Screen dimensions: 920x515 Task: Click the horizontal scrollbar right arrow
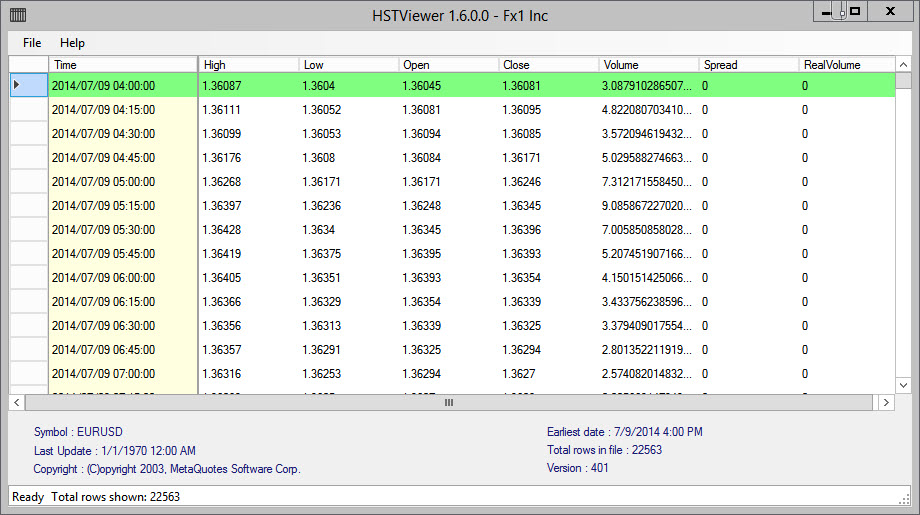pyautogui.click(x=886, y=402)
